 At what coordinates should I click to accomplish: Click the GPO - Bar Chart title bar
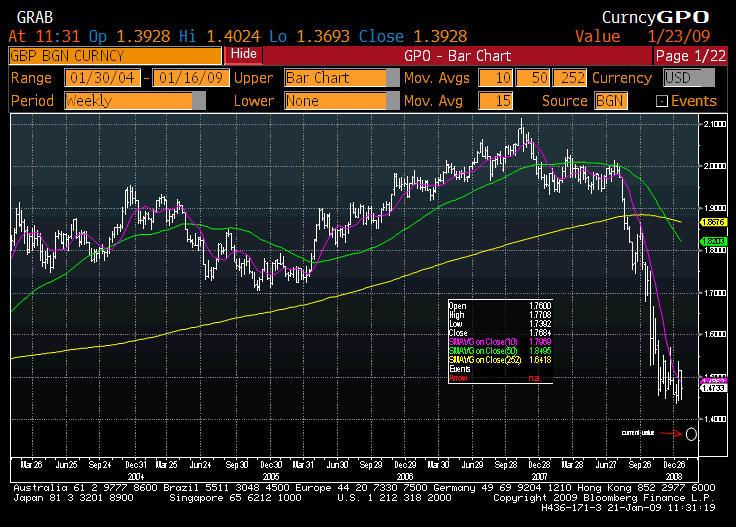pyautogui.click(x=457, y=56)
